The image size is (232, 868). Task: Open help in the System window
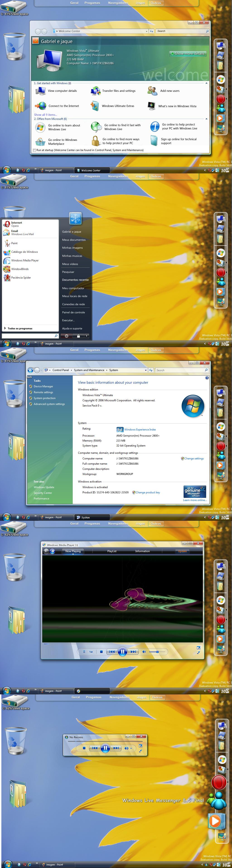tap(207, 378)
